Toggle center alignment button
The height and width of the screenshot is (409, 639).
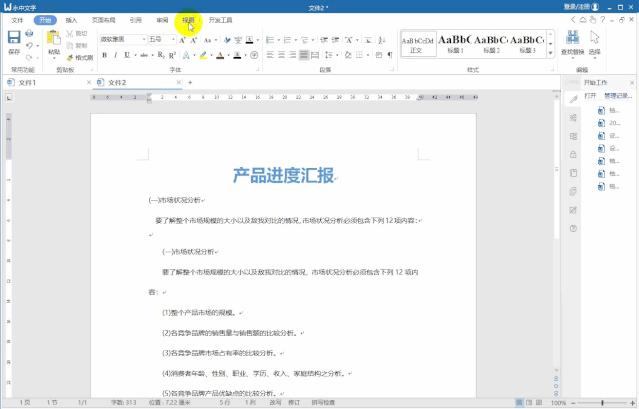click(x=281, y=55)
